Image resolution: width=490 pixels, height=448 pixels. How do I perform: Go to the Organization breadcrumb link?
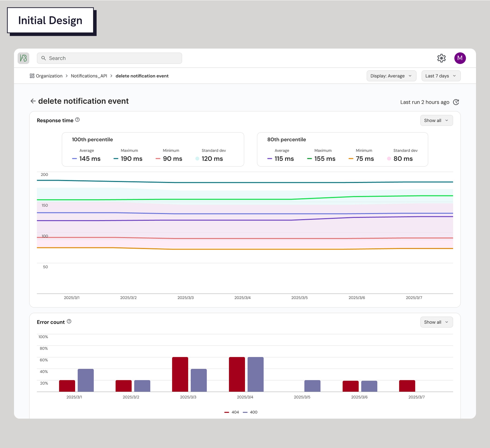click(49, 76)
